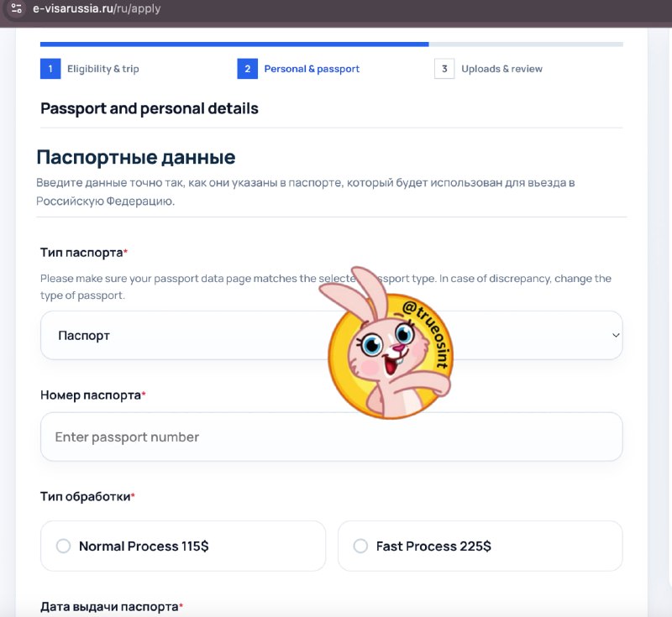Viewport: 672px width, 617px height.
Task: Click the site settings icon in address bar
Action: tap(16, 8)
